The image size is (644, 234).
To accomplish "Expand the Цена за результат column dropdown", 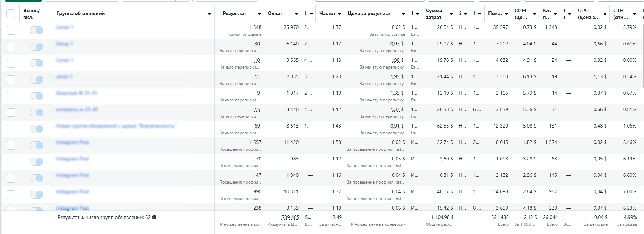I will 403,14.
